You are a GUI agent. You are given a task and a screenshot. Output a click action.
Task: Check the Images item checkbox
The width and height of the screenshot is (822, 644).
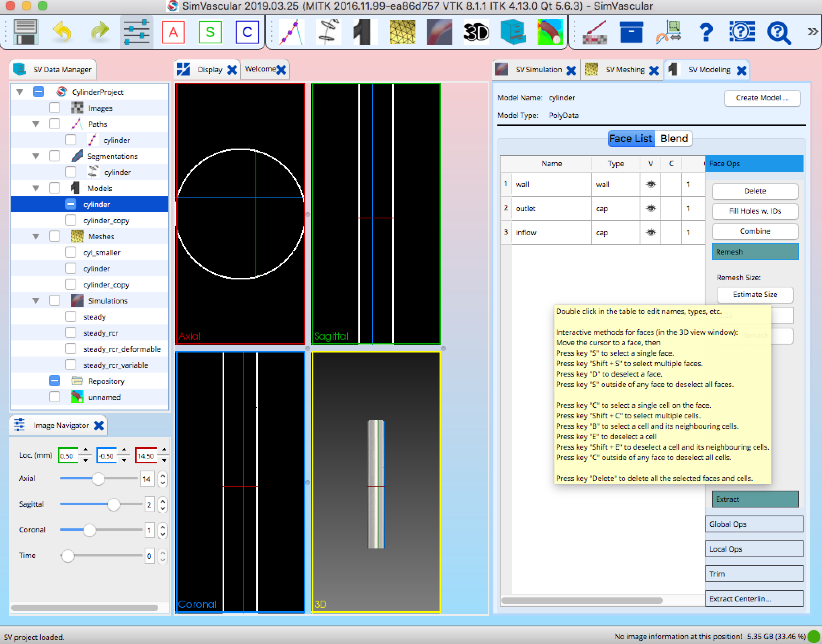pos(55,107)
